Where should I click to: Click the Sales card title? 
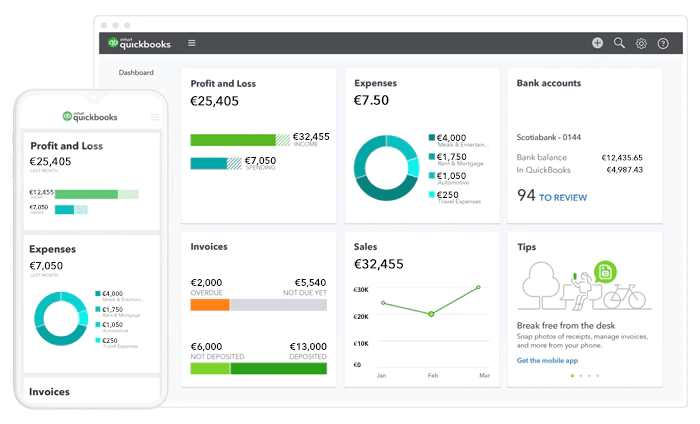click(366, 247)
